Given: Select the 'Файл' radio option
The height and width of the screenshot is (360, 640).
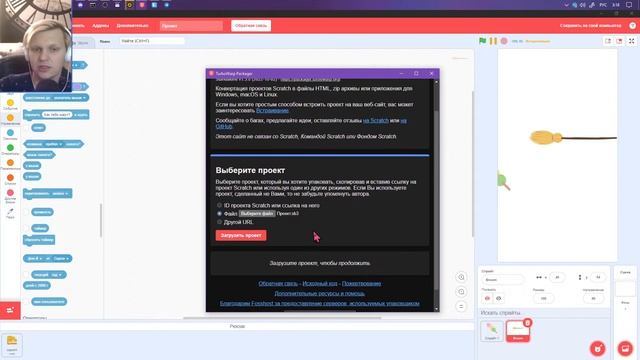Looking at the screenshot, I should 219,213.
